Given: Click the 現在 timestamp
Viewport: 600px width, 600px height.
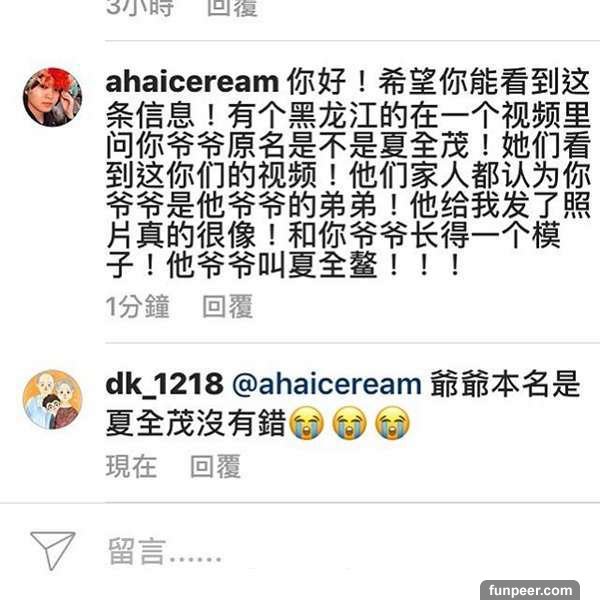Looking at the screenshot, I should (x=131, y=466).
